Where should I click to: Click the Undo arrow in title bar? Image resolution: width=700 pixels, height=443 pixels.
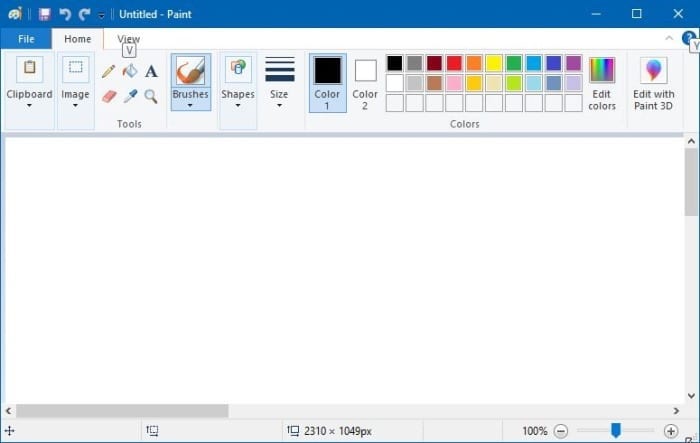[65, 14]
